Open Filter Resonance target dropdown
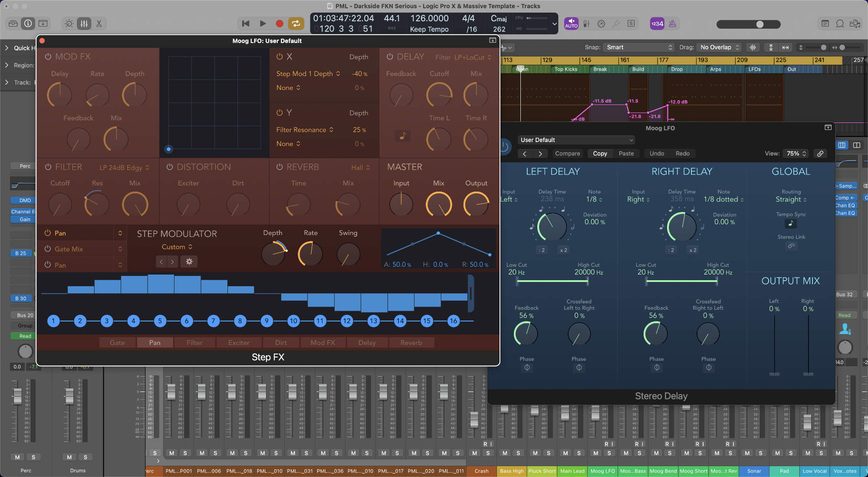This screenshot has width=868, height=477. tap(305, 130)
